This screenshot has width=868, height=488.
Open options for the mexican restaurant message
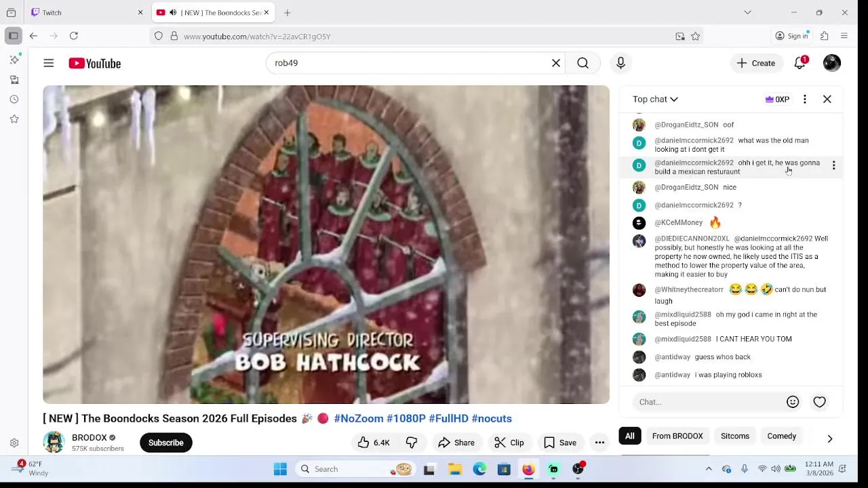[833, 165]
